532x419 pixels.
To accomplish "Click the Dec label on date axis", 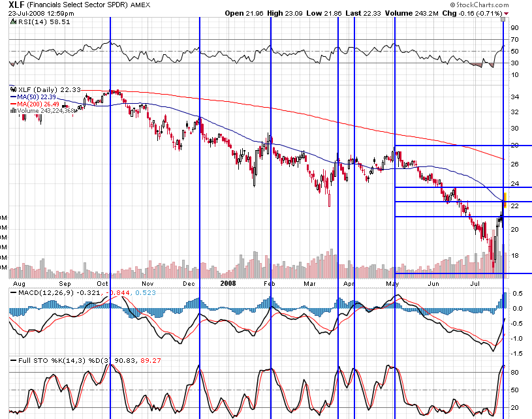I will 189,284.
